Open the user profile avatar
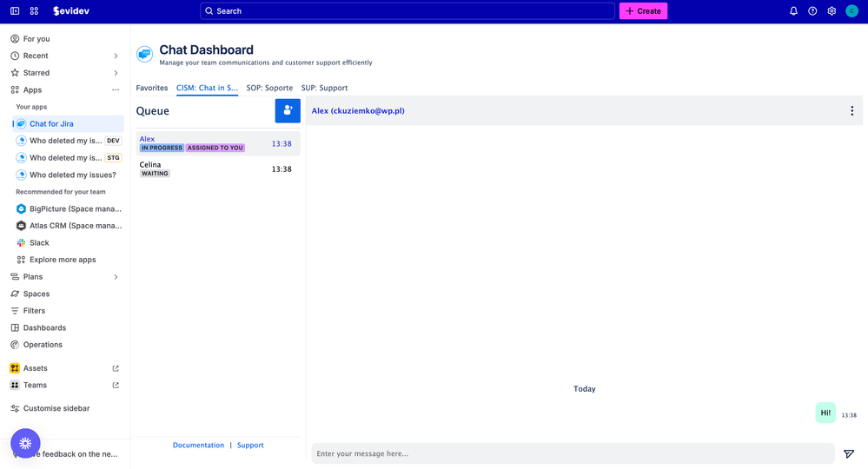This screenshot has height=469, width=868. [851, 11]
